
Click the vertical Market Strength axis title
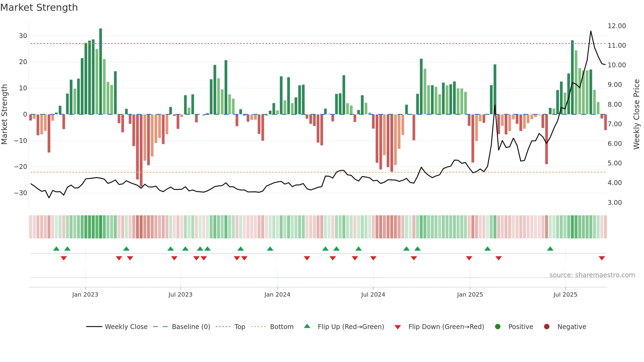[4, 114]
